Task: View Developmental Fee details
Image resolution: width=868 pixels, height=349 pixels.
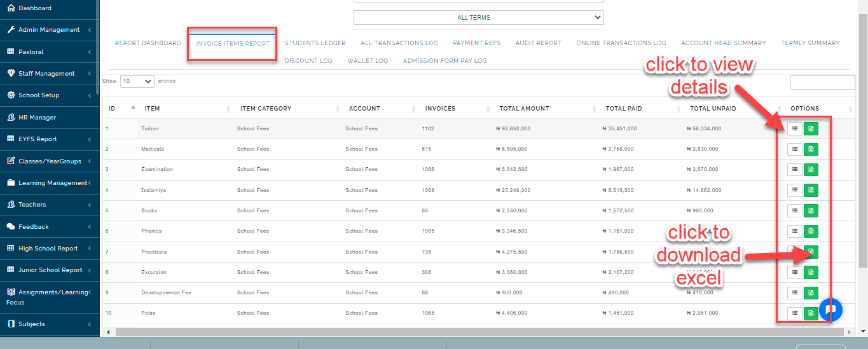Action: [x=794, y=293]
